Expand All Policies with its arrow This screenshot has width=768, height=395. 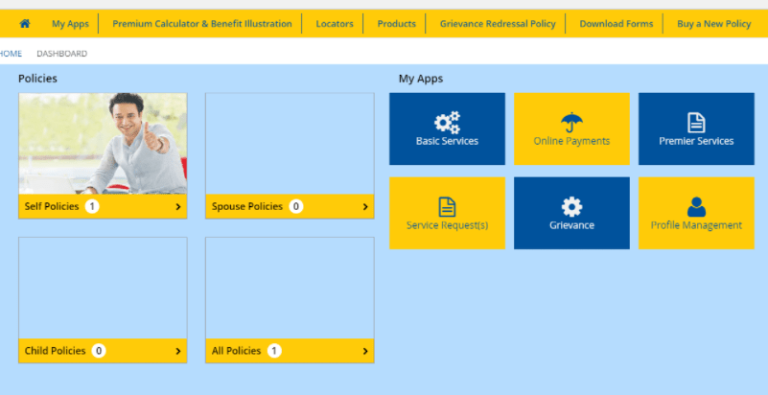(365, 351)
